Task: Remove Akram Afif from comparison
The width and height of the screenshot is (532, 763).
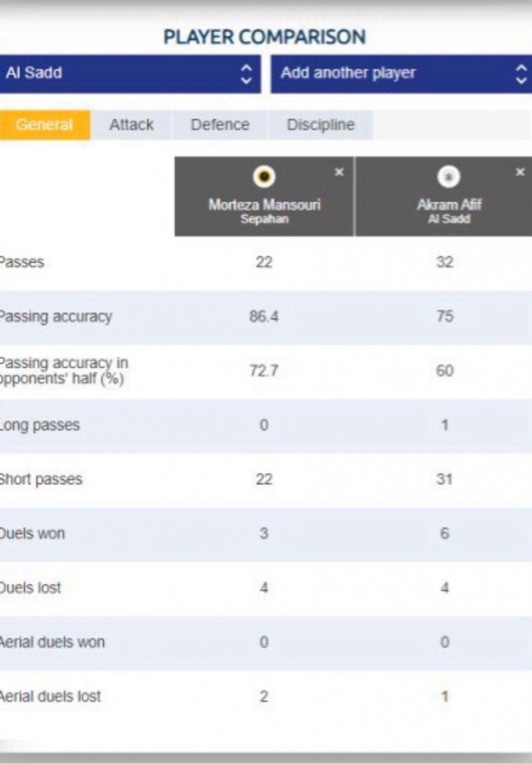Action: point(520,172)
